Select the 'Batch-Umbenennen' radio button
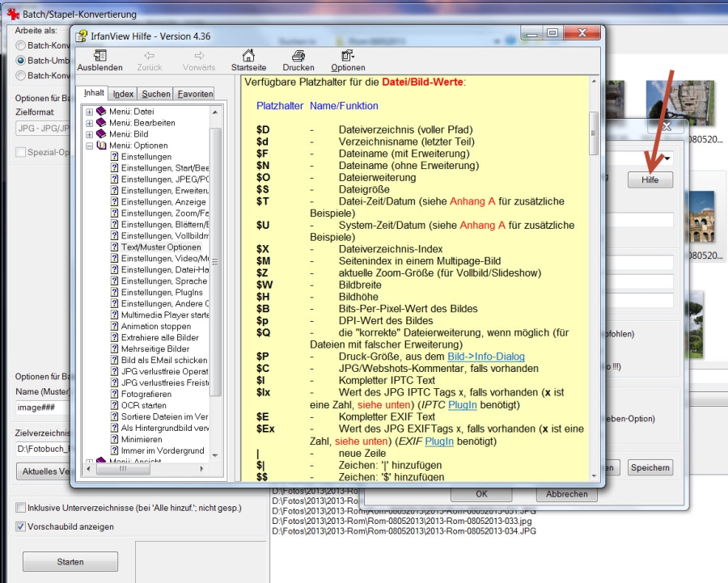728x583 pixels. (x=21, y=61)
